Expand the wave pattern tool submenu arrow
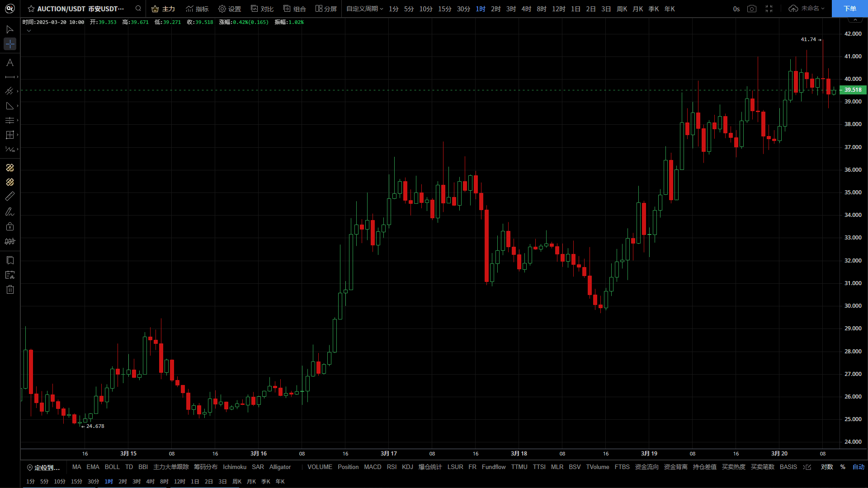Screen dimensions: 868x488 coord(18,149)
